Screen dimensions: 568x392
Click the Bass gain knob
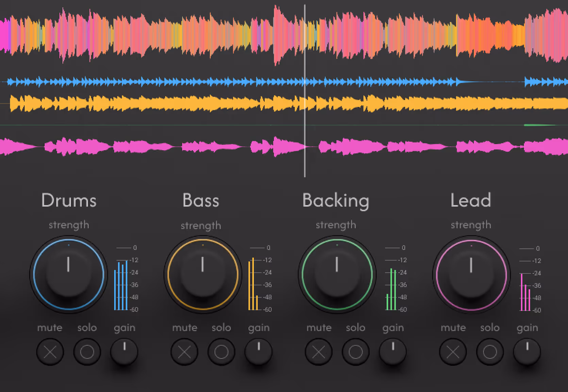tap(258, 352)
